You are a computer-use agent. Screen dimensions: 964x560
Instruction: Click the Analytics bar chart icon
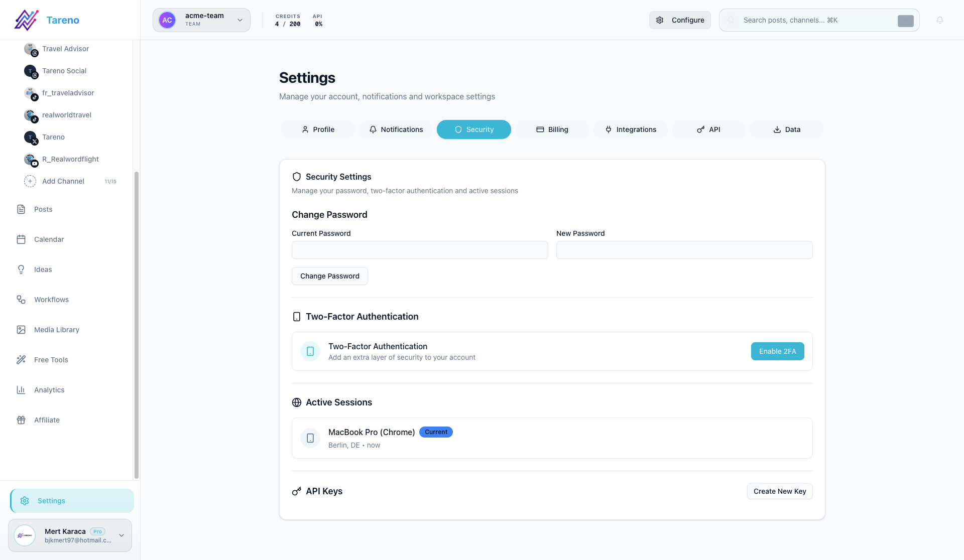tap(21, 390)
